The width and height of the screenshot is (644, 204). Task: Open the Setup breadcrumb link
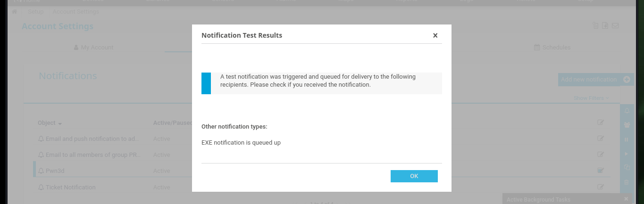(x=35, y=12)
